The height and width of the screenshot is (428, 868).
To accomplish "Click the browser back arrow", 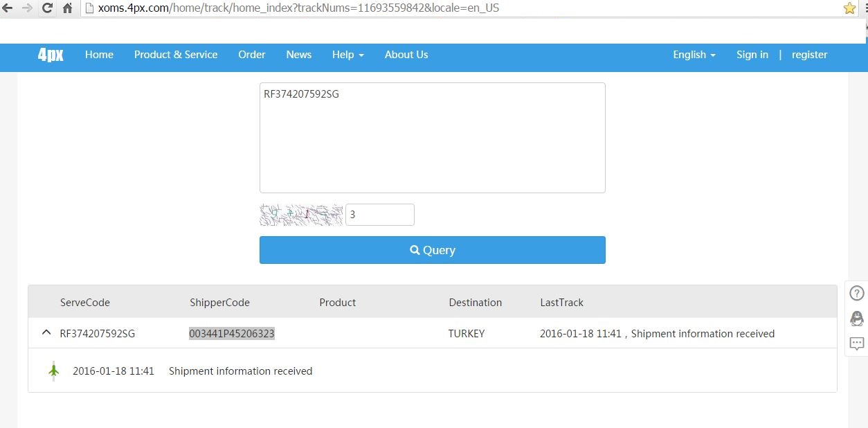I will click(8, 8).
